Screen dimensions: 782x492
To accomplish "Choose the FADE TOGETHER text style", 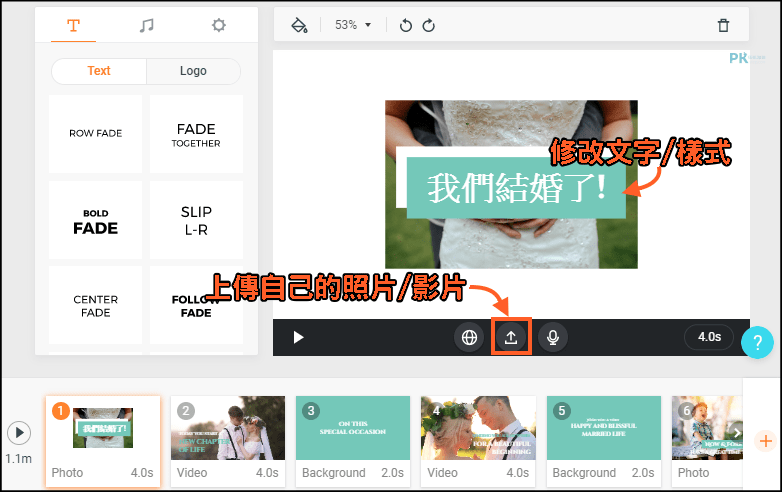I will [196, 134].
